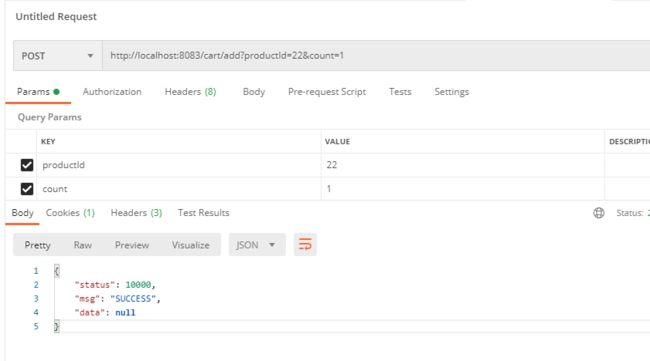The width and height of the screenshot is (650, 361).
Task: Select the Preview view button
Action: (132, 245)
